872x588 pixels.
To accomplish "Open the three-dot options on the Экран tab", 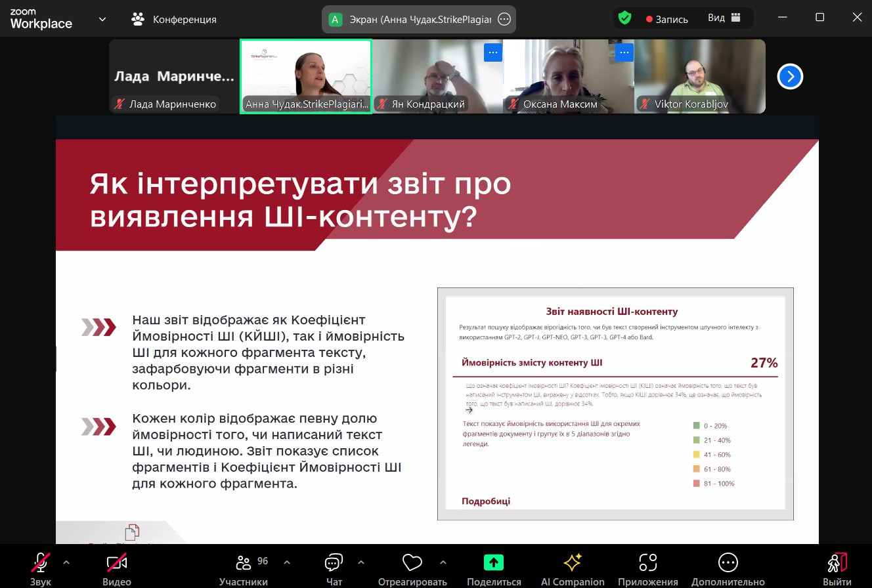I will (x=504, y=19).
